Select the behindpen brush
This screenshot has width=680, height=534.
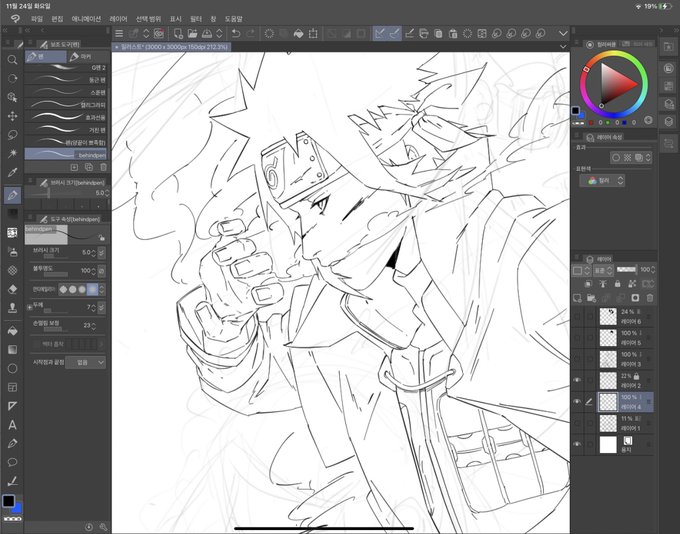(x=66, y=154)
